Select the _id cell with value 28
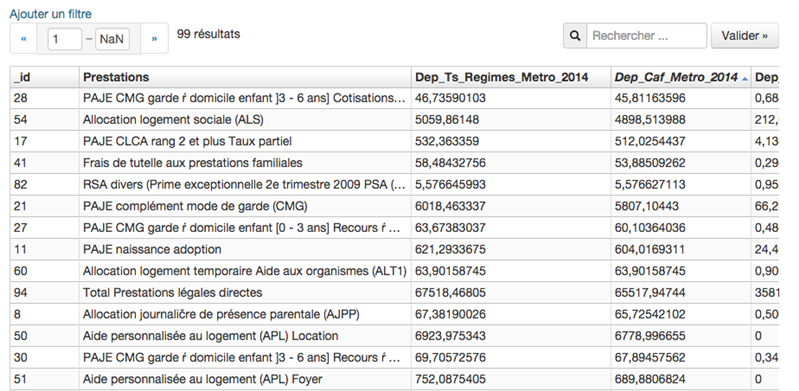 click(x=44, y=98)
